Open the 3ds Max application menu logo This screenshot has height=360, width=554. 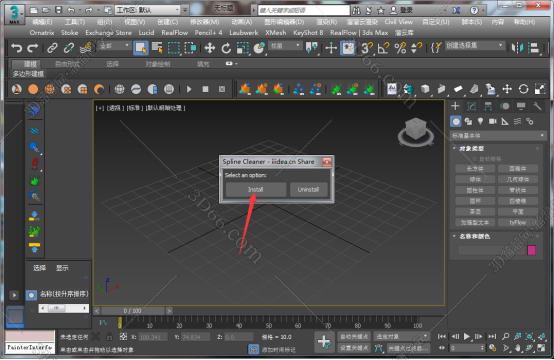pyautogui.click(x=14, y=14)
